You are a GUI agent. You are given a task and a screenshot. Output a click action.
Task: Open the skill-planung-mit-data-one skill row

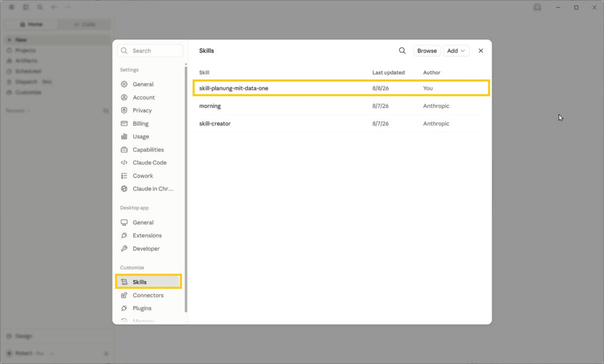pyautogui.click(x=341, y=88)
